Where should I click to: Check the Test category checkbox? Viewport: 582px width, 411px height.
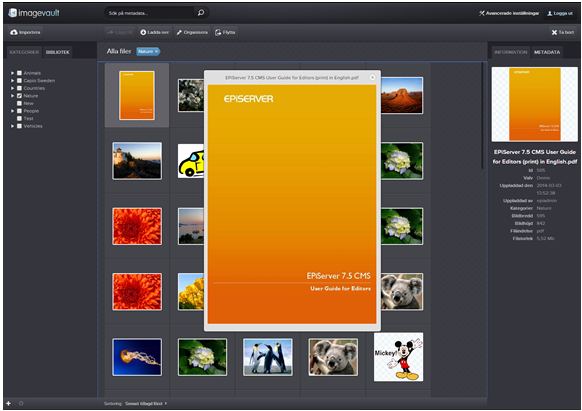click(x=19, y=118)
